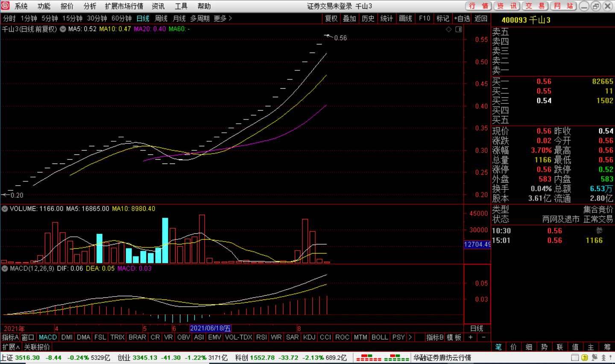Screen dimensions: 615x364
Task: Click the white window icon in status bar tray
Action: tap(575, 358)
